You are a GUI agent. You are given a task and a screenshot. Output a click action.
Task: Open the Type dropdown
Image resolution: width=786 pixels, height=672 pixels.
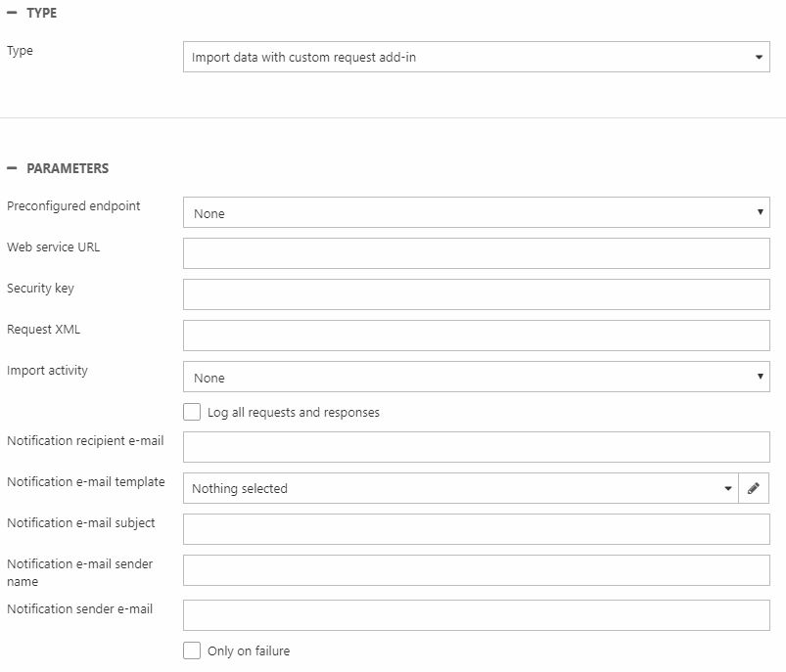coord(476,57)
